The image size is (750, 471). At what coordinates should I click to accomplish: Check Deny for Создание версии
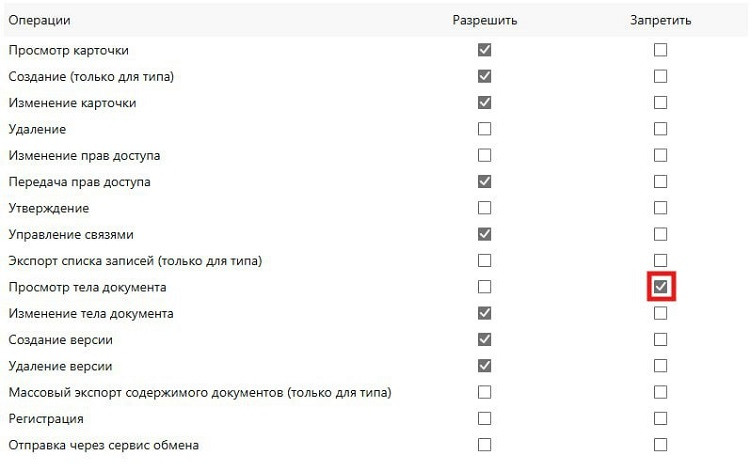click(x=661, y=339)
